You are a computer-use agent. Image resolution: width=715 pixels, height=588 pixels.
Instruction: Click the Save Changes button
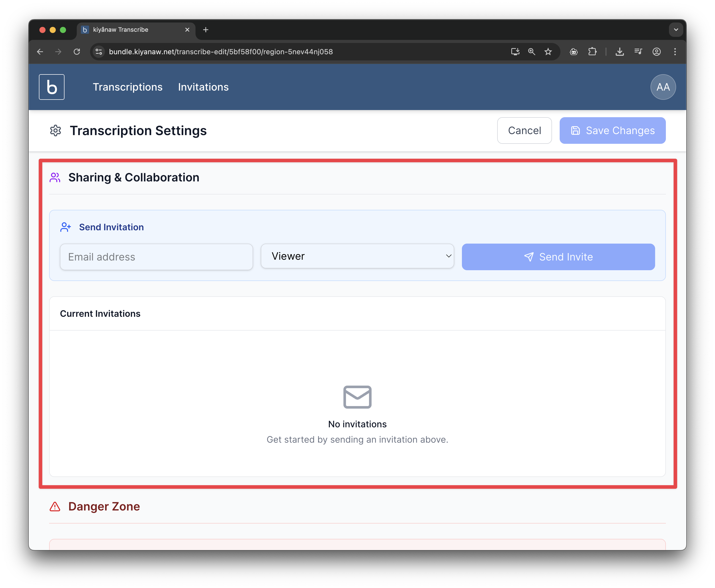pyautogui.click(x=612, y=131)
